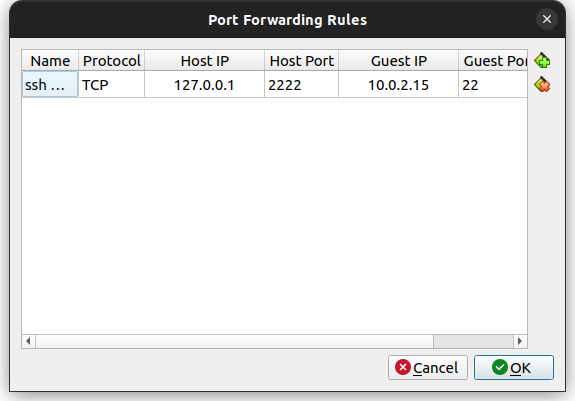Add a new port forwarding rule

click(542, 60)
